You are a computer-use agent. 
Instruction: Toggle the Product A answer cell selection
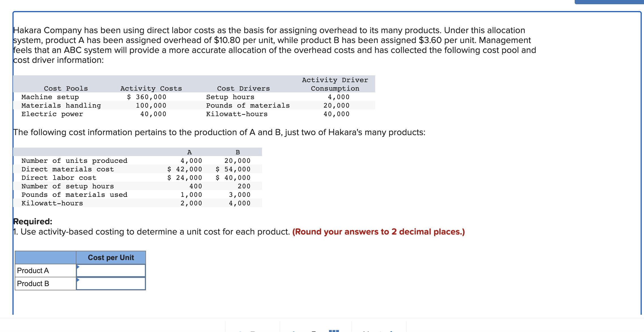pos(111,271)
